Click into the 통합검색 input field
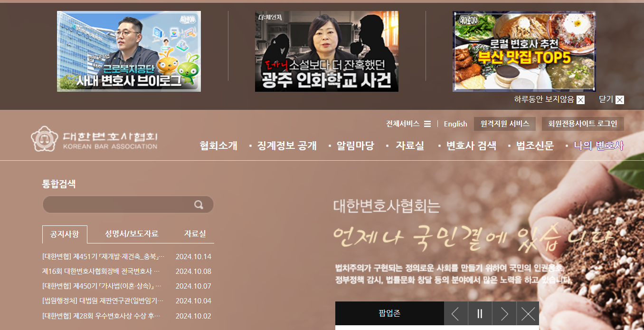This screenshot has width=644, height=330. (x=128, y=204)
